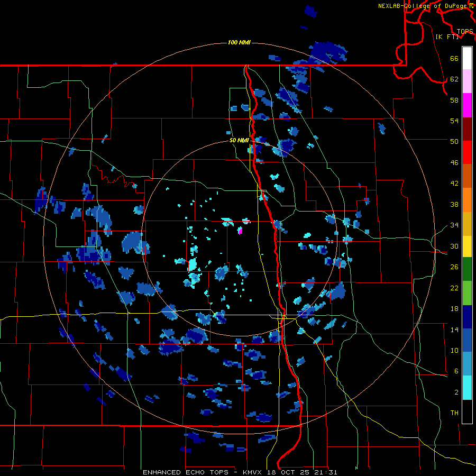
Task: Click the 10 value on the legend
Action: (454, 350)
